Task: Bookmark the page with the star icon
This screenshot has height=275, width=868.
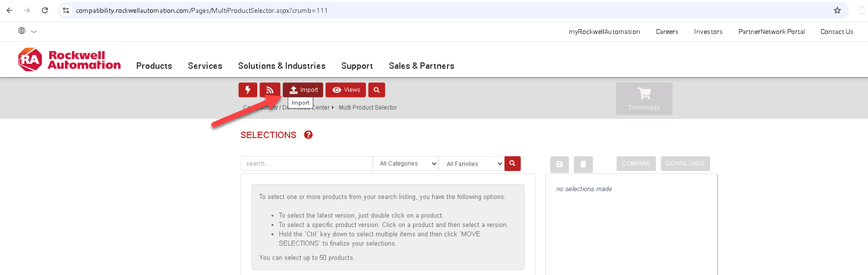Action: tap(837, 11)
